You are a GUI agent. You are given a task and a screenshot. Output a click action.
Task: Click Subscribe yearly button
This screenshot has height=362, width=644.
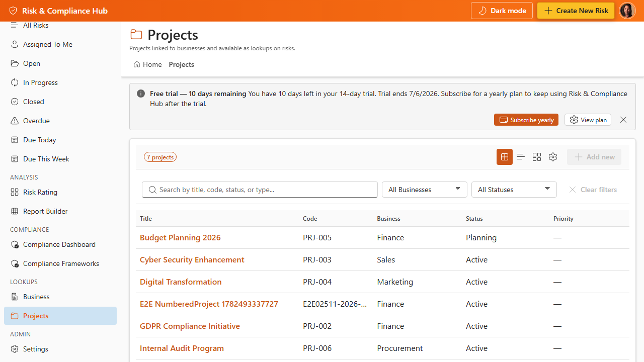point(526,120)
